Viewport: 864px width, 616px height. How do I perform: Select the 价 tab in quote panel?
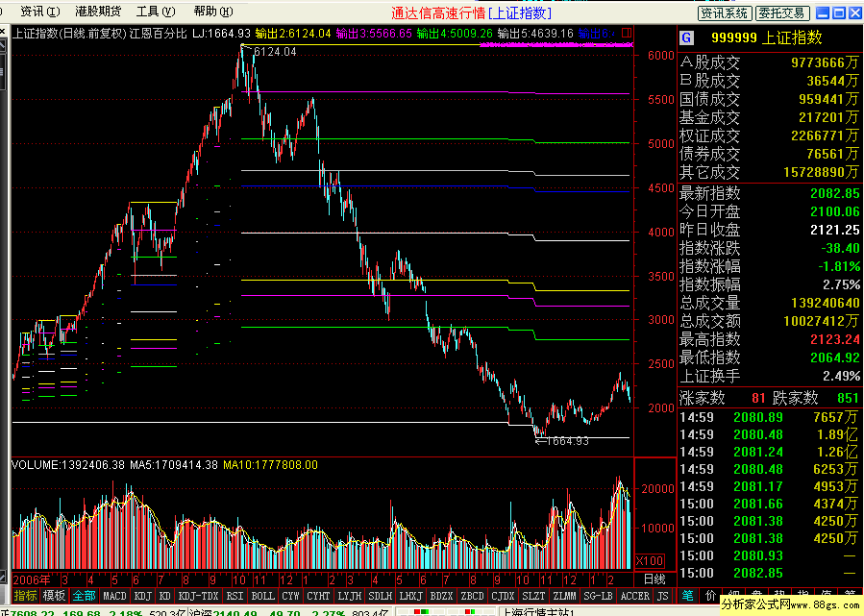click(x=711, y=595)
